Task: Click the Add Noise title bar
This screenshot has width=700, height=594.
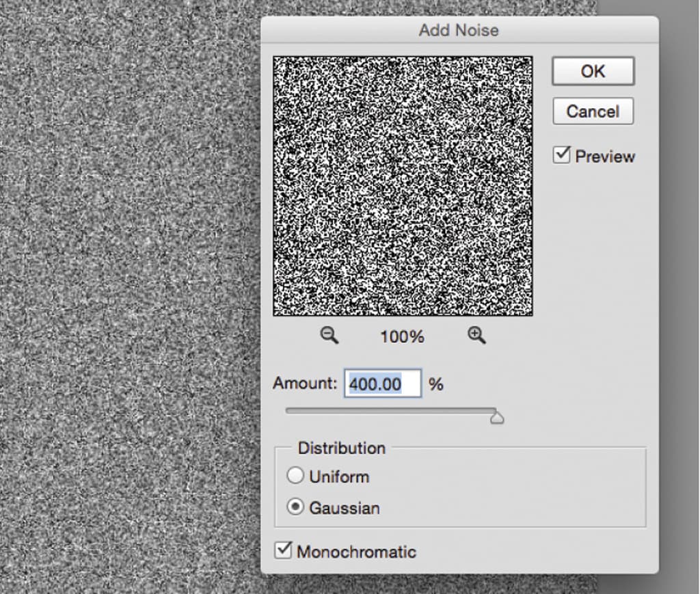Action: click(459, 30)
